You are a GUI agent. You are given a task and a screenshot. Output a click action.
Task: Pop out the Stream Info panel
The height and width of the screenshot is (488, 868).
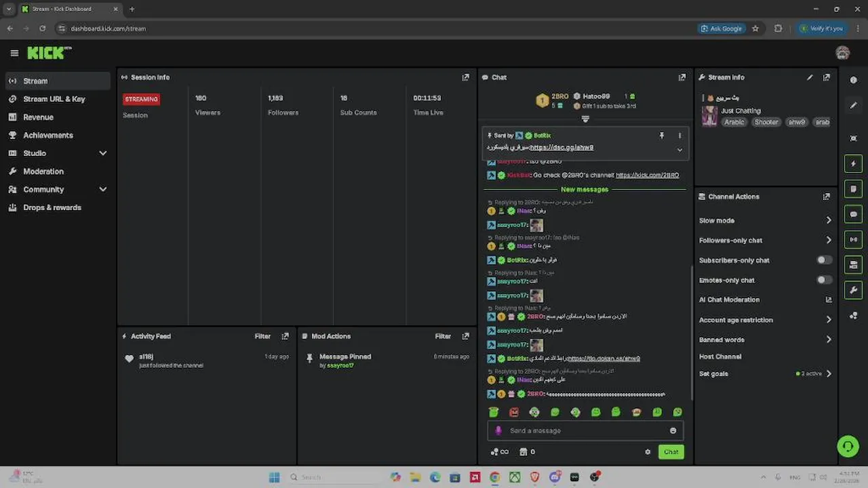[x=826, y=77]
